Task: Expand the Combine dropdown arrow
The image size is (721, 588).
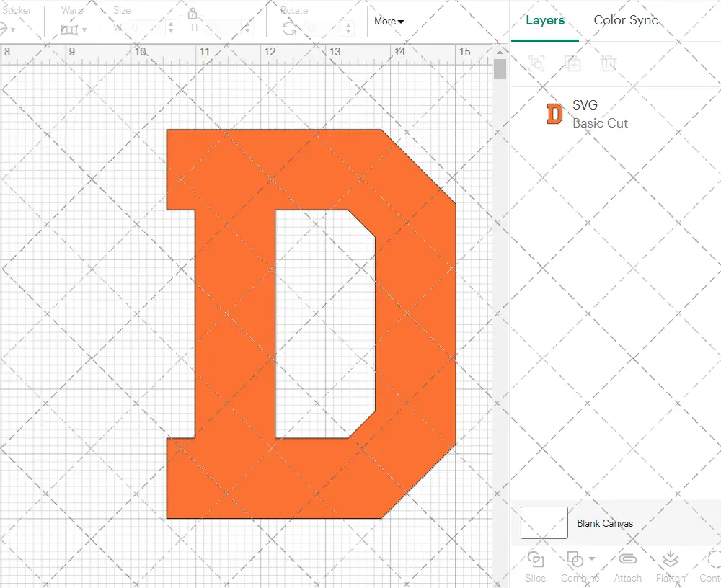Action: pos(592,558)
